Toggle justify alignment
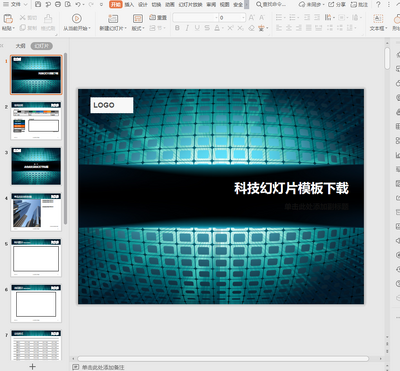The width and height of the screenshot is (400, 371). tap(309, 28)
